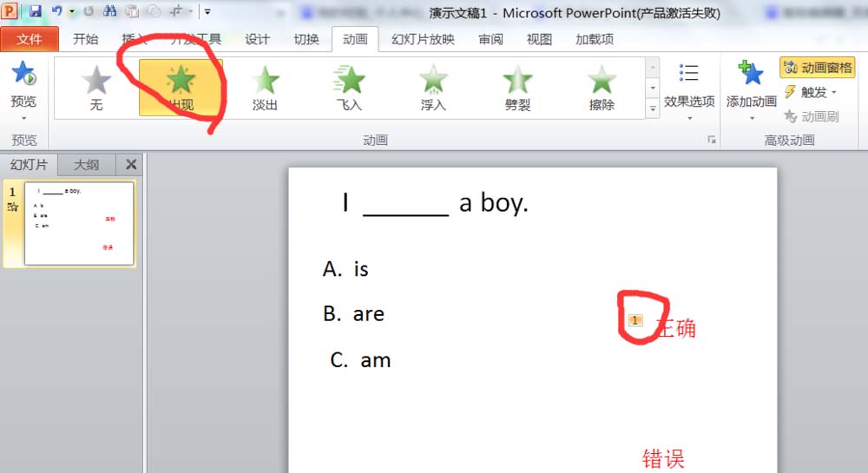Select the red 错误 text box
Screen dimensions: 868x473
pyautogui.click(x=663, y=458)
